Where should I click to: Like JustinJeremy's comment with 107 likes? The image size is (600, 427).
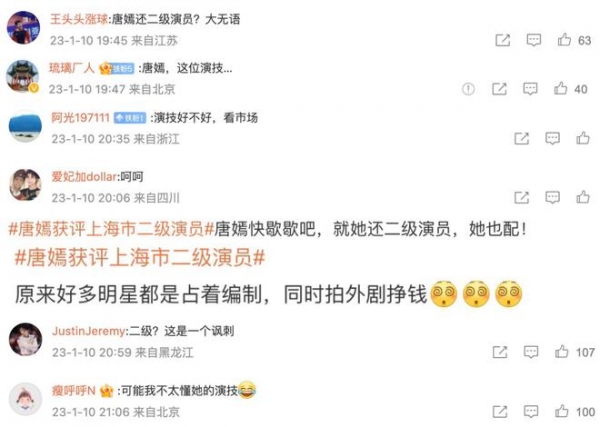[x=561, y=352]
